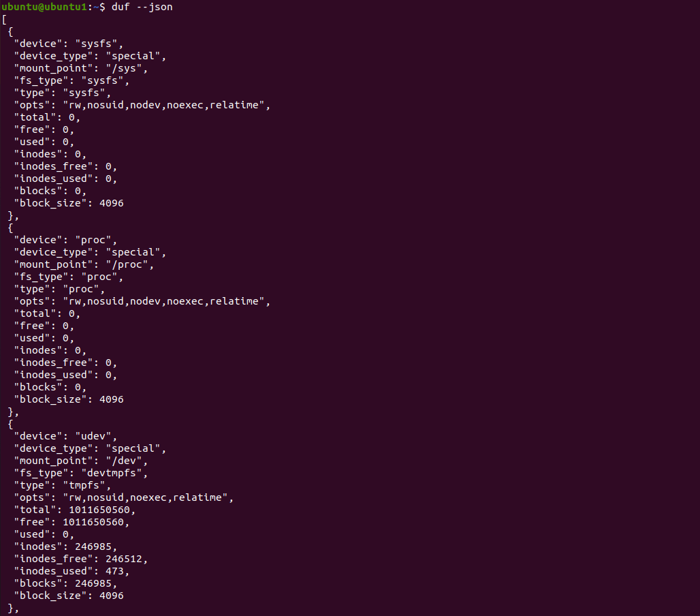Click the "/sys" mount_point value
Viewport: 700px width, 616px height.
124,68
